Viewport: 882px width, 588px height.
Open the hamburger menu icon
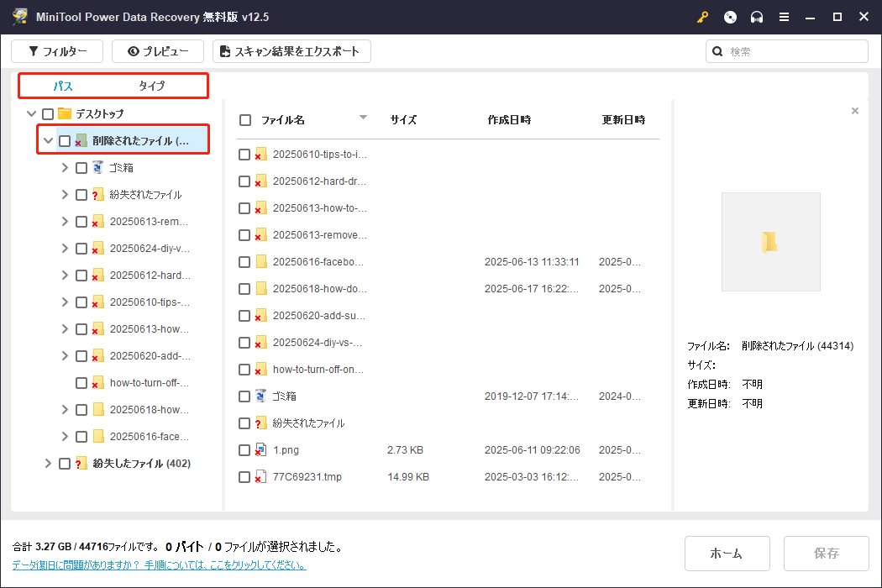(x=784, y=17)
